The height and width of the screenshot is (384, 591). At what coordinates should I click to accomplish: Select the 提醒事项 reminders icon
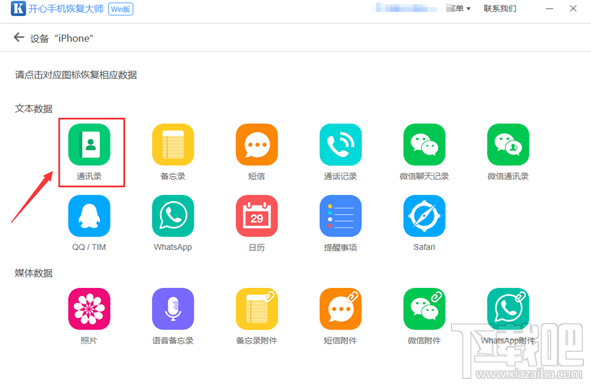click(340, 216)
